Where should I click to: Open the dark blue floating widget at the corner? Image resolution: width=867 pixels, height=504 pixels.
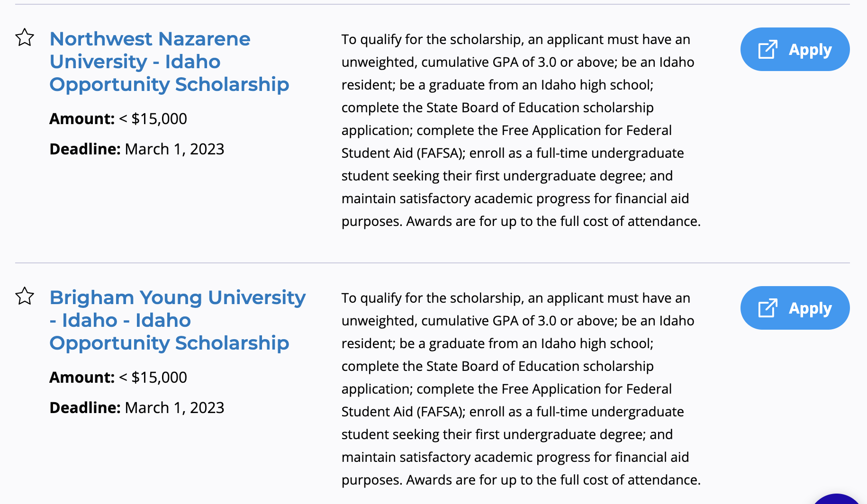(838, 499)
